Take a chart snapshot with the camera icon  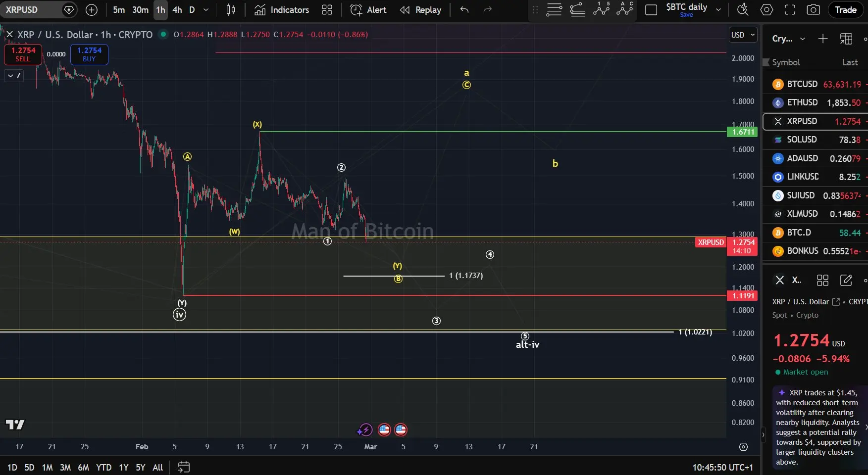click(x=813, y=9)
